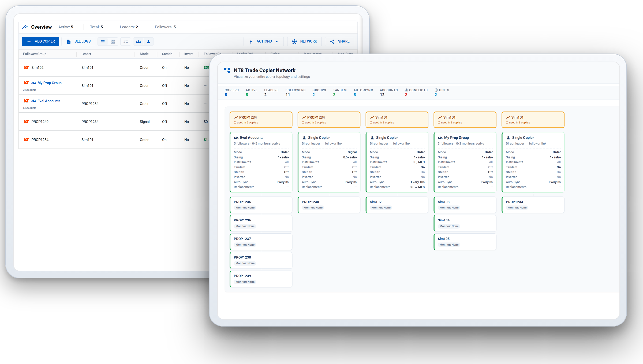This screenshot has height=364, width=643.
Task: Select the ACCOUNTS stat tab
Action: [x=389, y=92]
